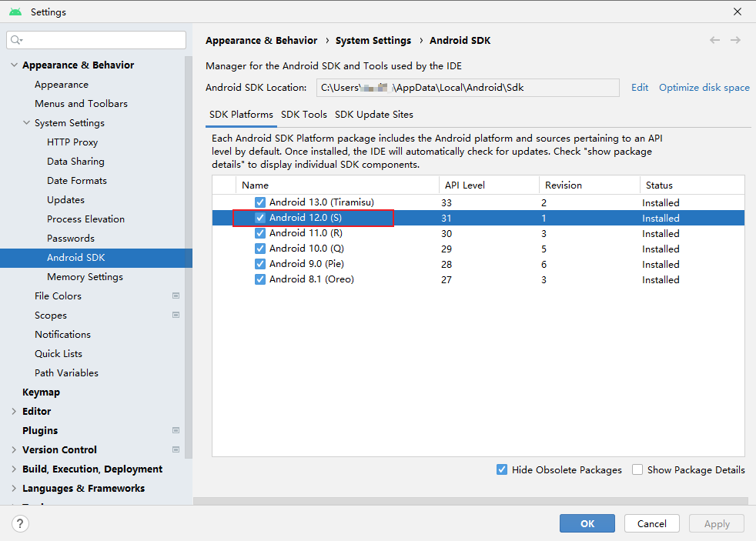Screen dimensions: 756x541
Task: Click the Version Control row icon
Action: click(176, 449)
